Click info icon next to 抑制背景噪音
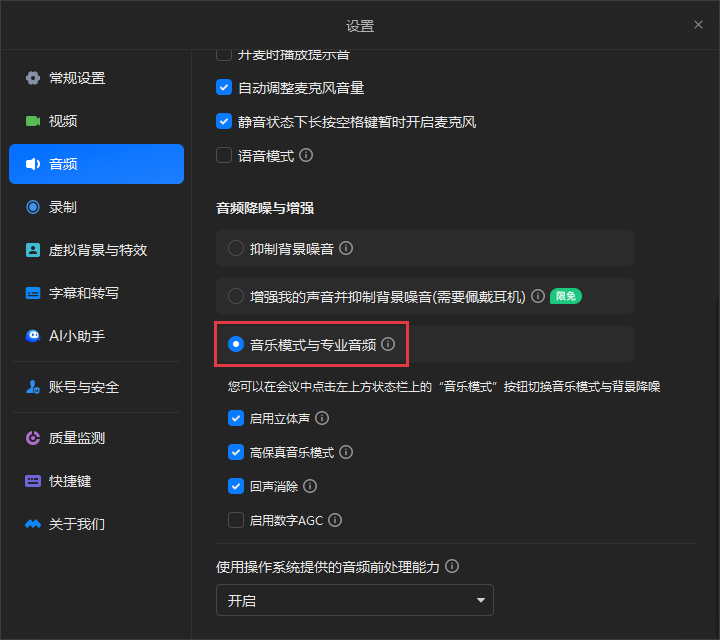The image size is (720, 640). tap(346, 248)
